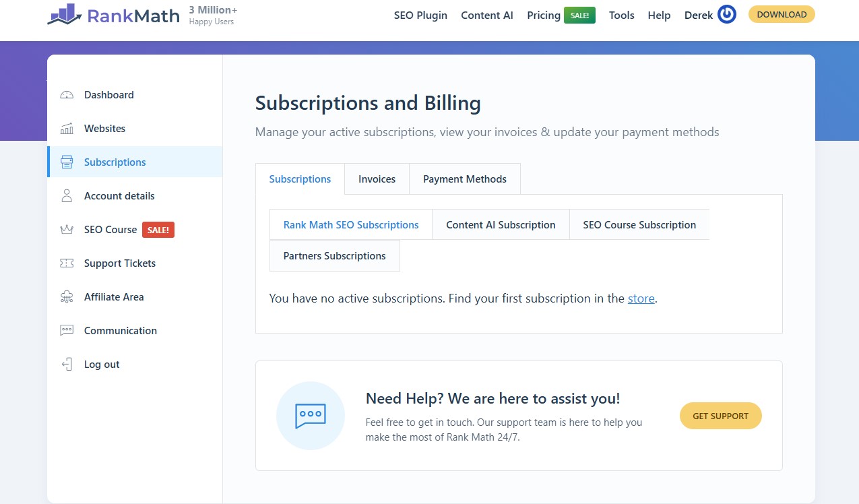The height and width of the screenshot is (504, 859).
Task: Open the SEO Plugin menu
Action: tap(420, 15)
